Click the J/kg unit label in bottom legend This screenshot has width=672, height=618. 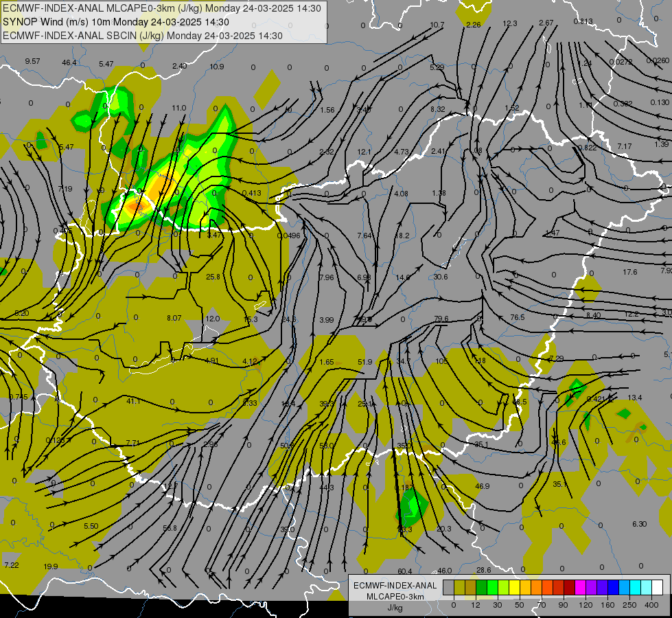[395, 608]
